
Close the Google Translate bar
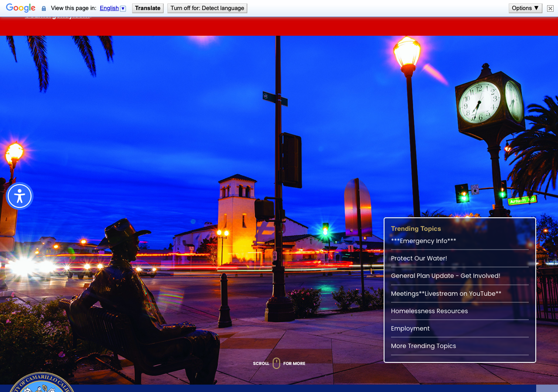[x=550, y=8]
